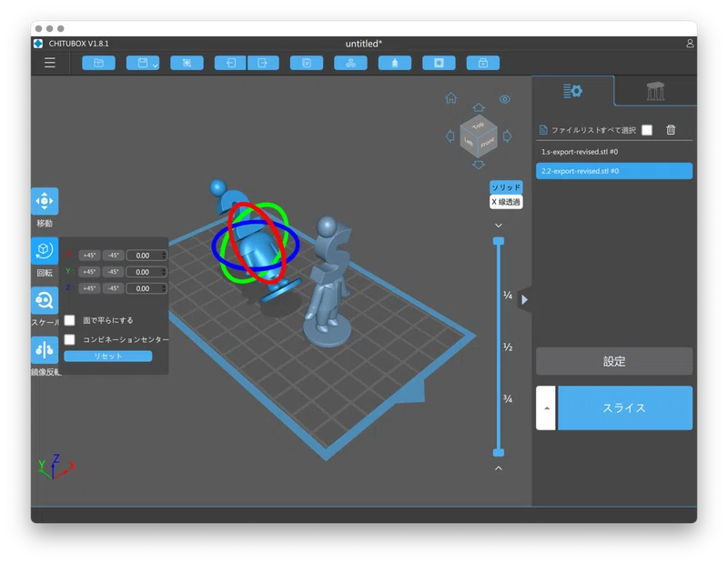Click X axis +45° rotation button
Screen dimensions: 728x564
(x=89, y=256)
